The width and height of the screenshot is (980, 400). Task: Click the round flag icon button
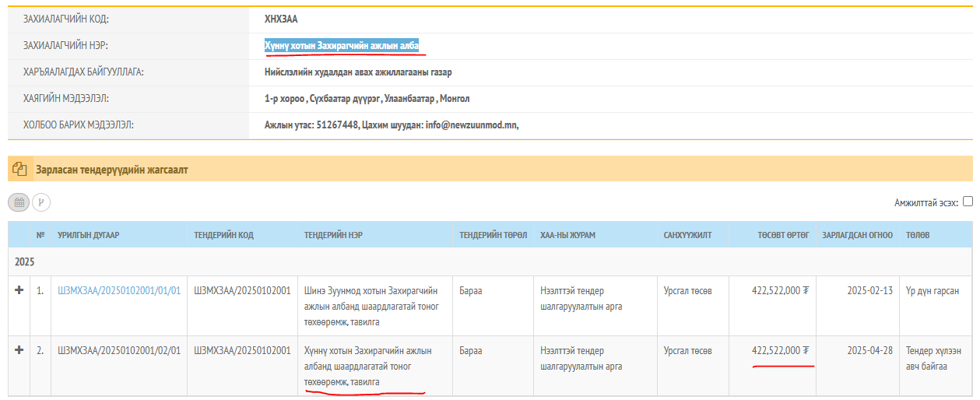41,202
